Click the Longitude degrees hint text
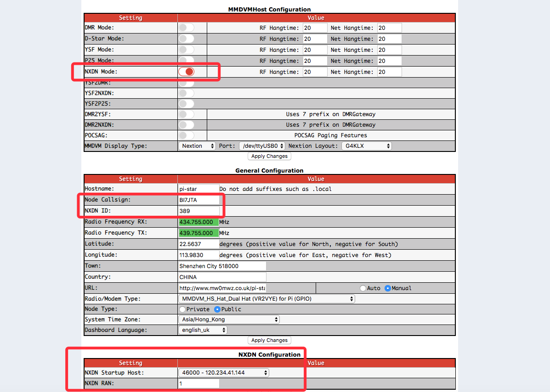Screen dimensions: 550x392 (x=305, y=255)
